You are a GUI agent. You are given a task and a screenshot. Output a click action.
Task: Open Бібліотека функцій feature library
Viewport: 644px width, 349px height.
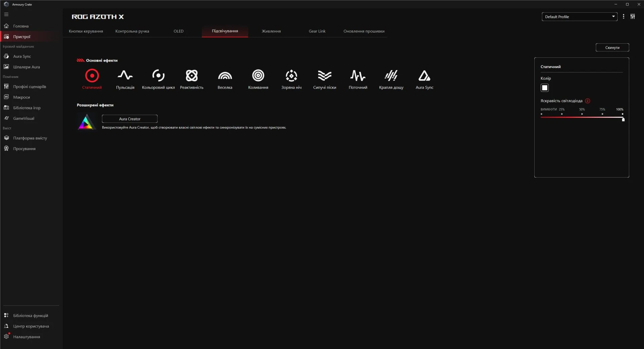31,315
